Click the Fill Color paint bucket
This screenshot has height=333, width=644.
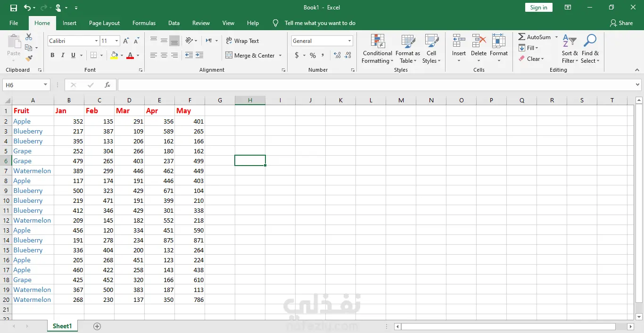click(x=114, y=55)
